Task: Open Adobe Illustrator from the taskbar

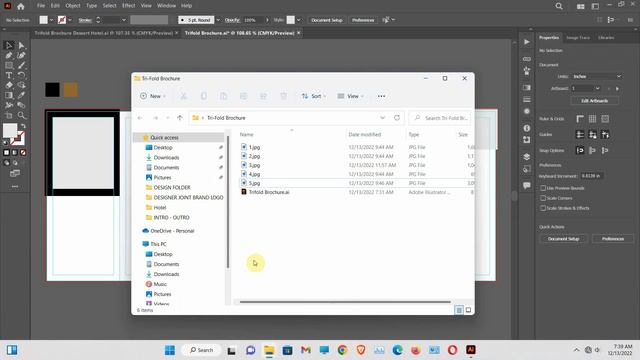Action: (x=471, y=350)
